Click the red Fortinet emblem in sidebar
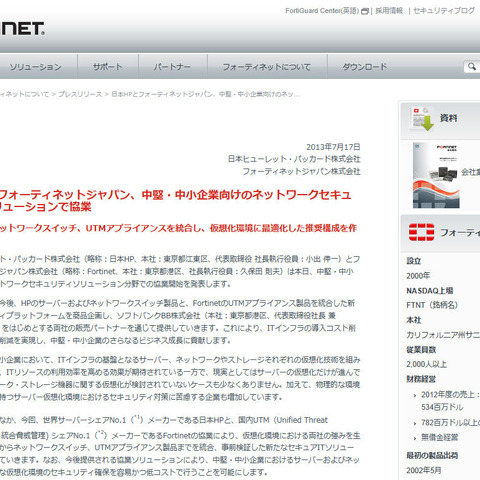This screenshot has height=480, width=480. point(421,232)
